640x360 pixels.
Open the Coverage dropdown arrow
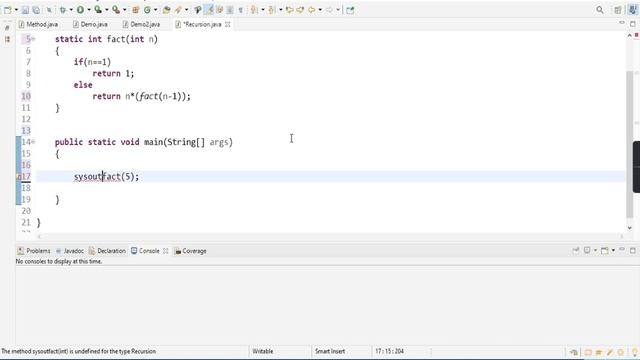point(107,10)
